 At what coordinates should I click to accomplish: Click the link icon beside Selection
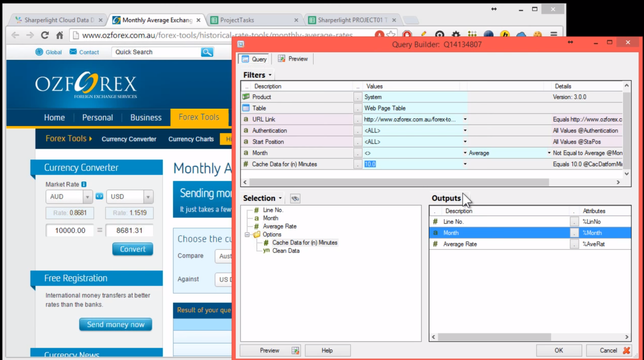(x=295, y=198)
